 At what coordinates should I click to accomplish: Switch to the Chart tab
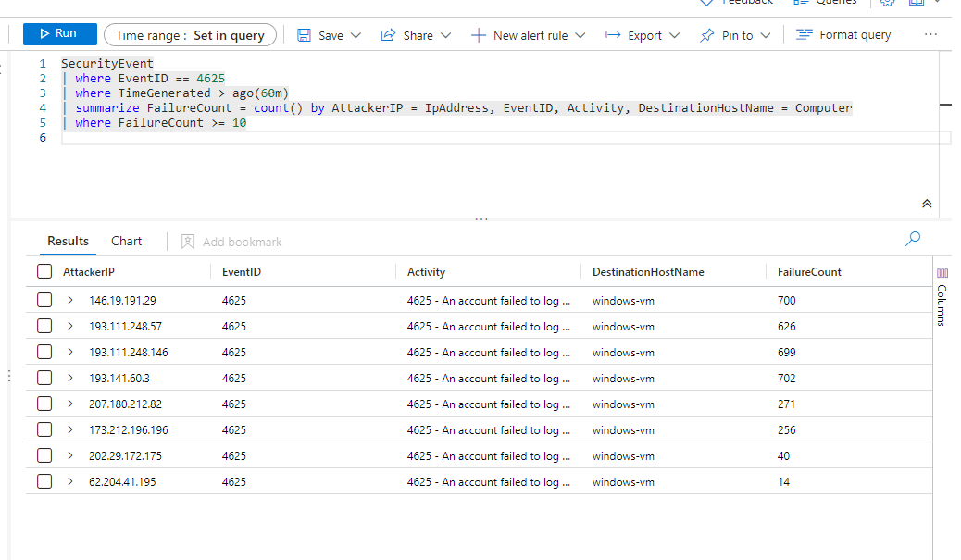tap(126, 241)
